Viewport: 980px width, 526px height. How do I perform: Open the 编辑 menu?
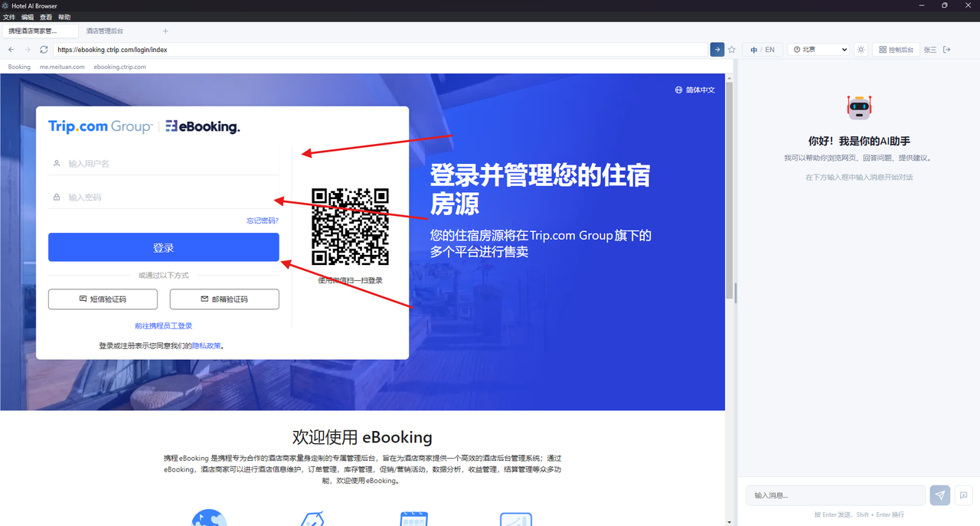pos(28,17)
